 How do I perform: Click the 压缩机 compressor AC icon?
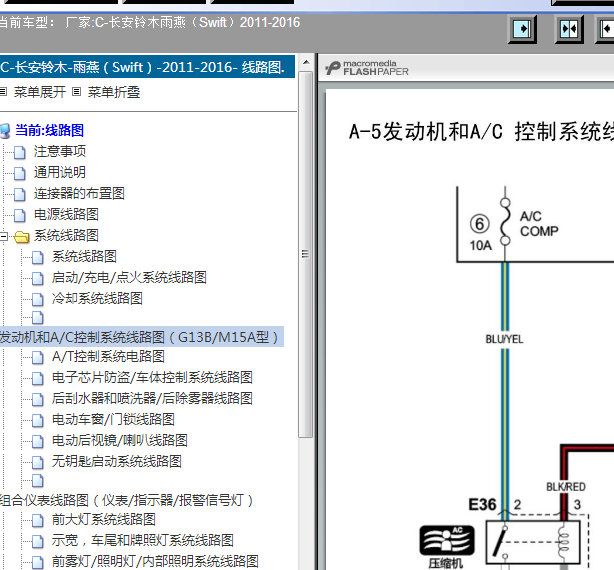point(446,541)
